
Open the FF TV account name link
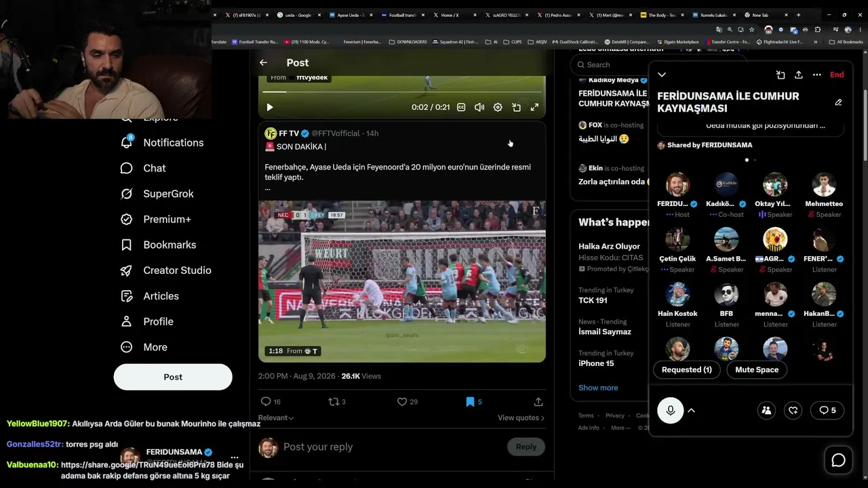289,134
